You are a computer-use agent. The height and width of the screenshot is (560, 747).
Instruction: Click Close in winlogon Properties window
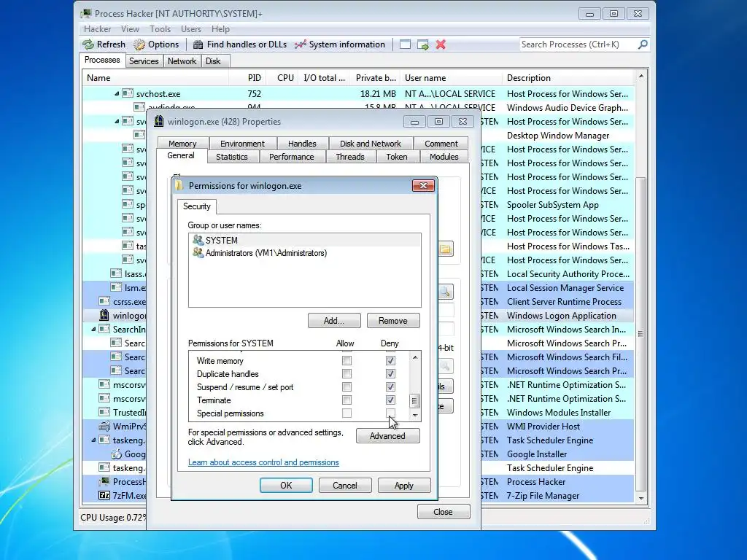point(443,512)
